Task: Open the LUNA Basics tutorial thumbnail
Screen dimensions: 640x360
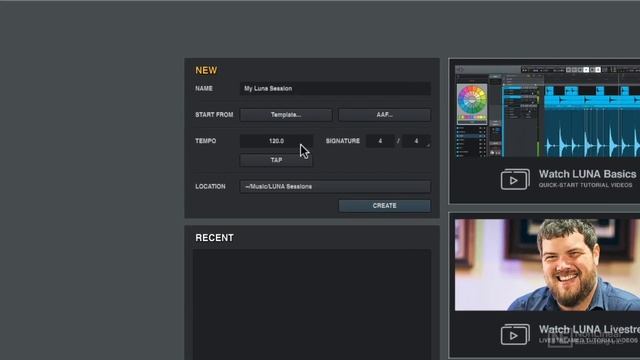Action: tap(547, 111)
